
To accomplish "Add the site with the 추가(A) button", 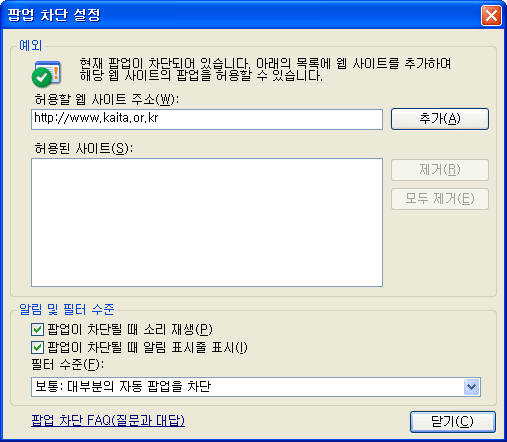I will tap(440, 119).
